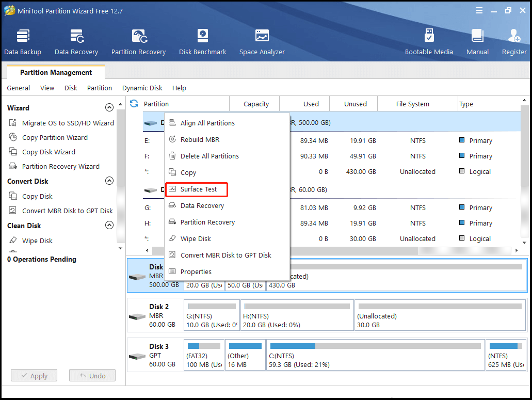
Task: Select Disk 2's 30.0 GB unallocated block
Action: 440,315
